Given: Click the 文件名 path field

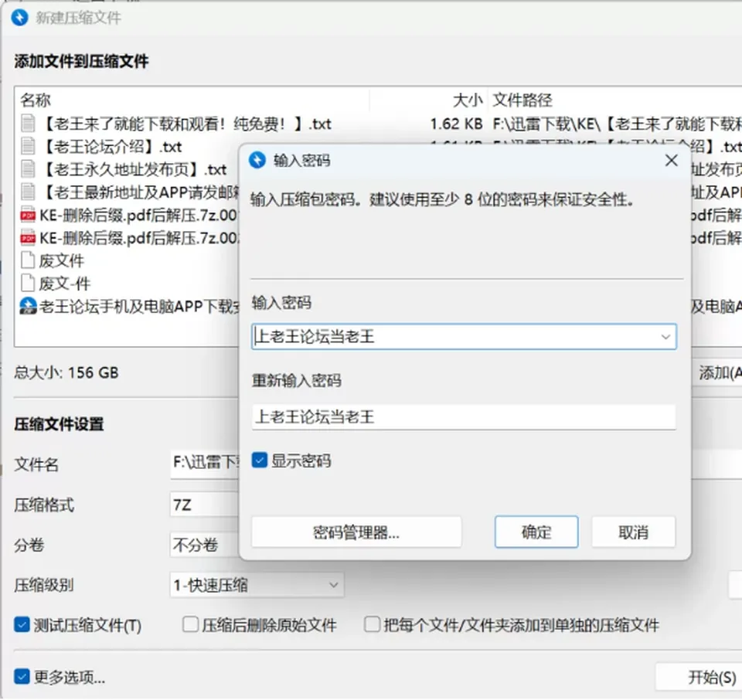Looking at the screenshot, I should pos(205,464).
